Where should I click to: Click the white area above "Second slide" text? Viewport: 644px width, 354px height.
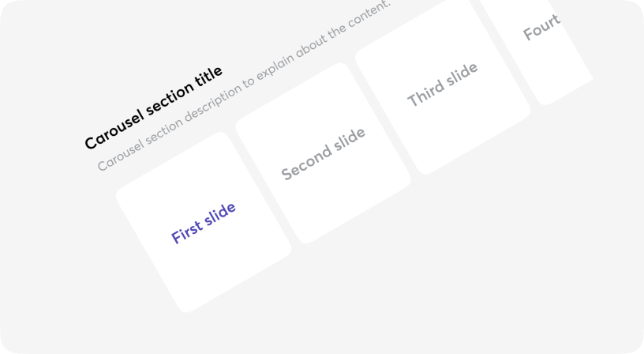(301, 115)
